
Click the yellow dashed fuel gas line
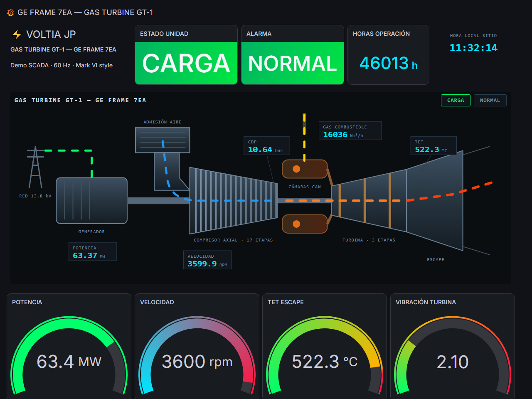pos(304,137)
